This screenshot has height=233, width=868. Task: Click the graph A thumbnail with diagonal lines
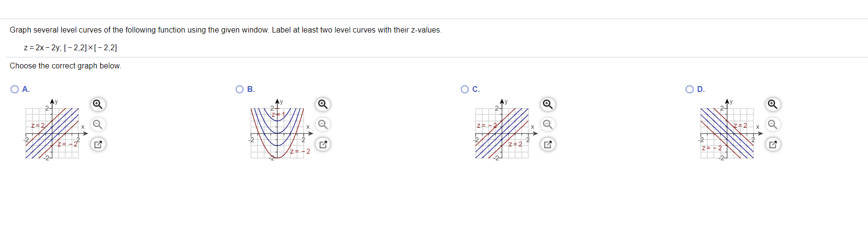tap(55, 130)
